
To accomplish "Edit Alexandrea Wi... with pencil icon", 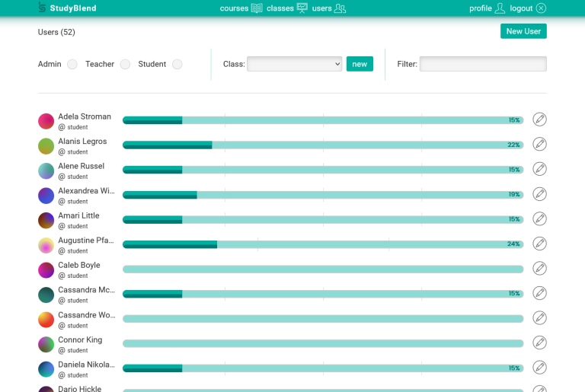I will [x=539, y=194].
